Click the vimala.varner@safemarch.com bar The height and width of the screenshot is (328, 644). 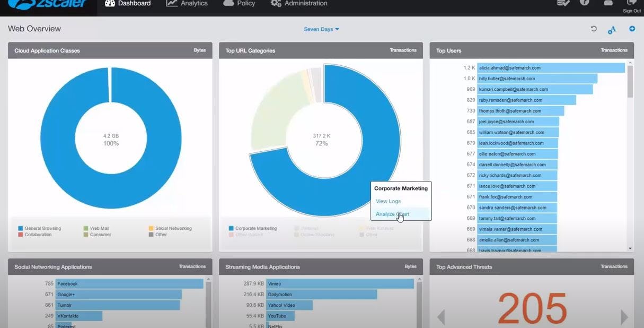pyautogui.click(x=517, y=229)
